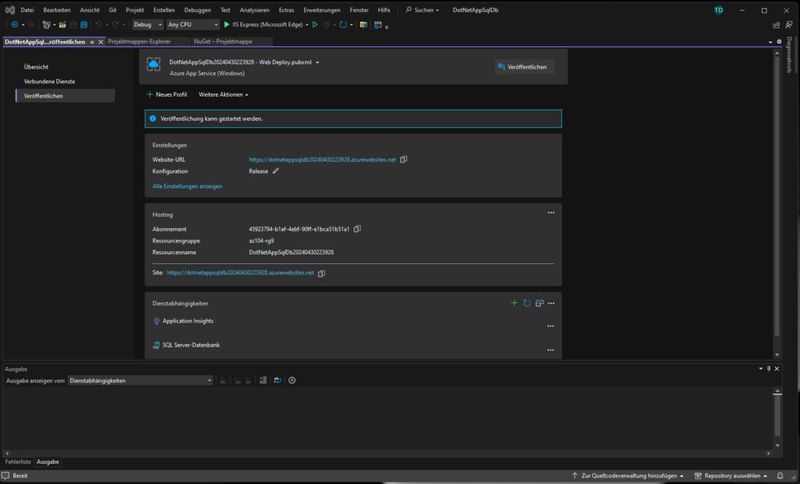Pin the DotNetAppSql tab with pin icon
The image size is (800, 484).
[92, 42]
